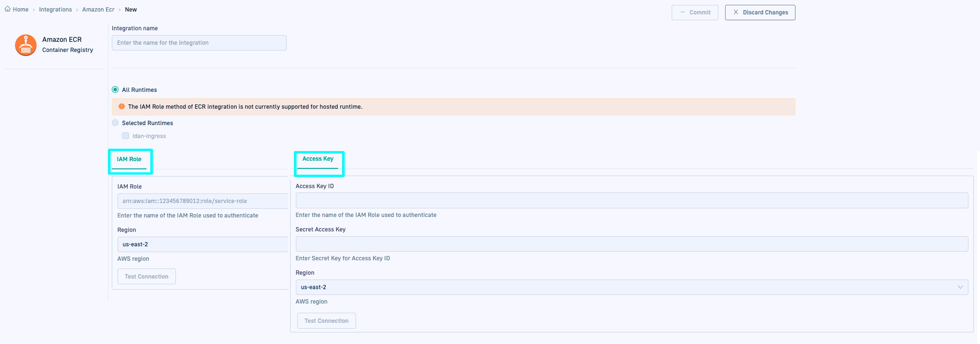
Task: Click the X icon on Discard Changes
Action: click(736, 13)
